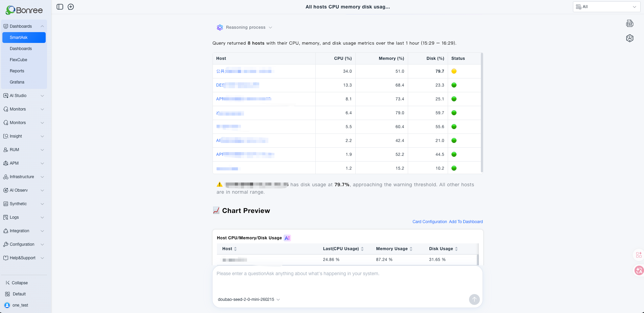Sort by Disk Usage column
The height and width of the screenshot is (313, 644).
coord(457,249)
